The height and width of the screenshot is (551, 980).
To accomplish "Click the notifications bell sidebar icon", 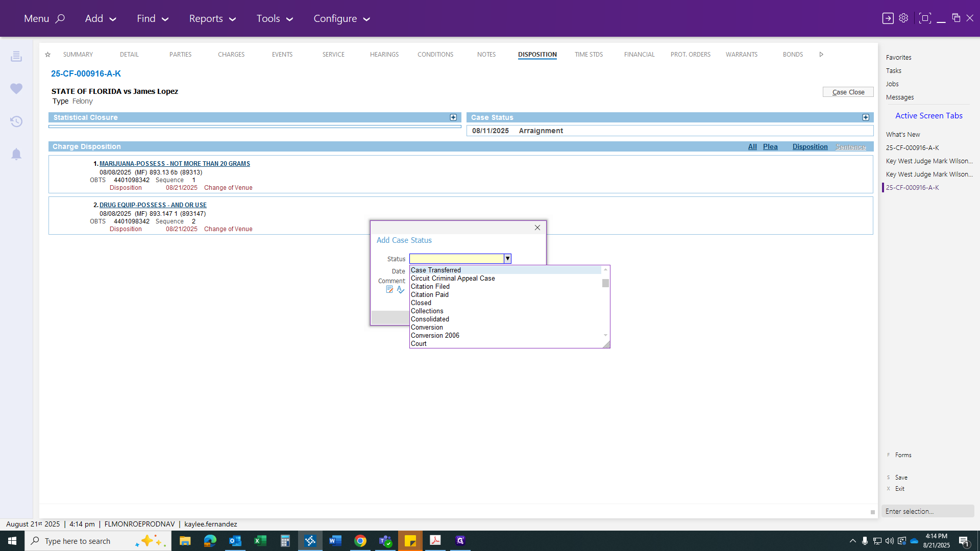I will coord(16,154).
